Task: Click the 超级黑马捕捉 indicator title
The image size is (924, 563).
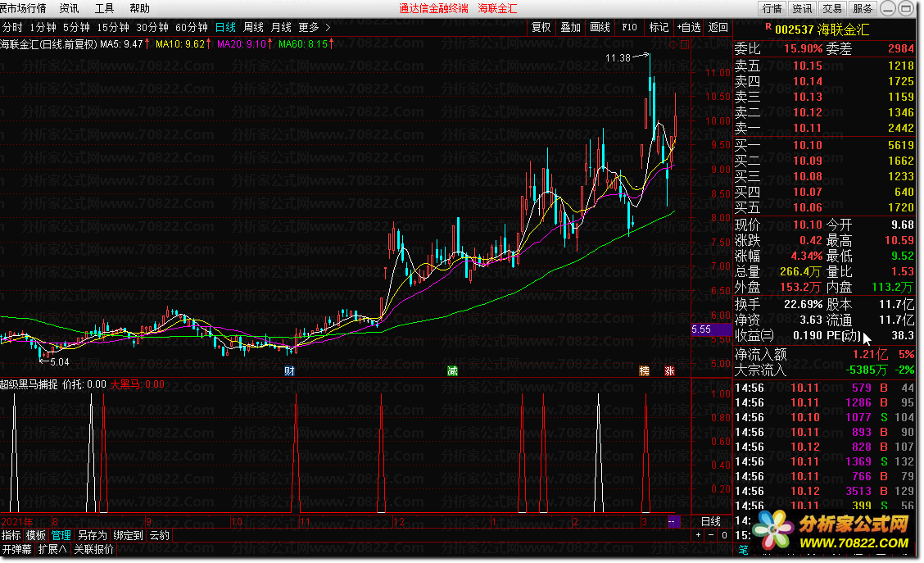Action: [29, 384]
